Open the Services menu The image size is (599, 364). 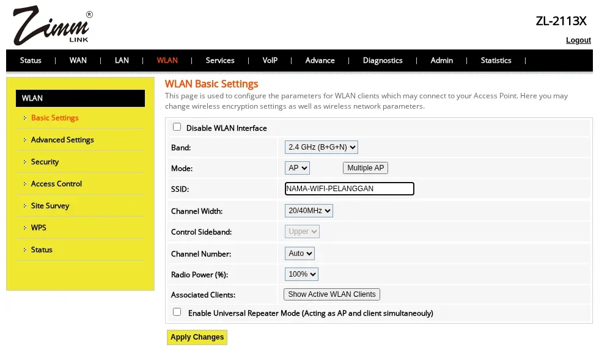pyautogui.click(x=220, y=60)
